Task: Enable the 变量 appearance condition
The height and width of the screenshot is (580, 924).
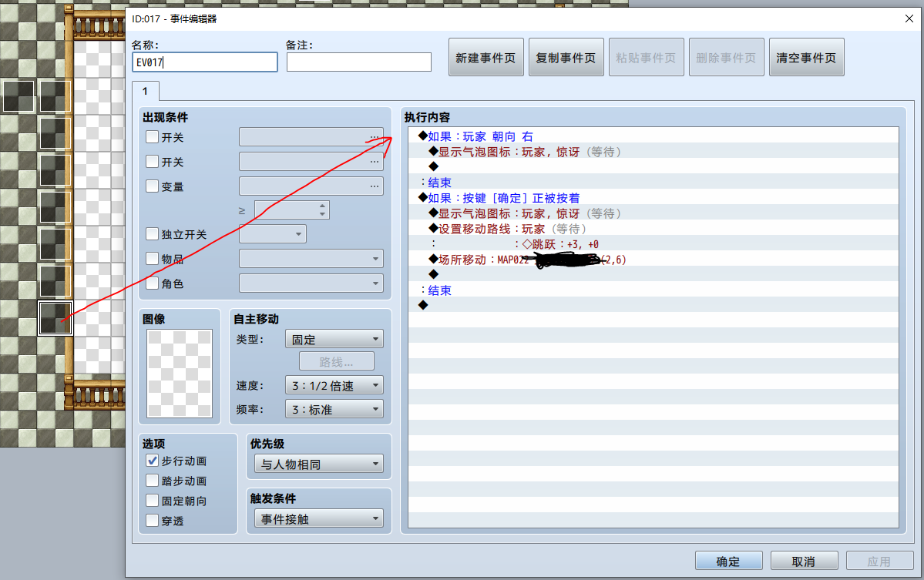Action: click(152, 186)
